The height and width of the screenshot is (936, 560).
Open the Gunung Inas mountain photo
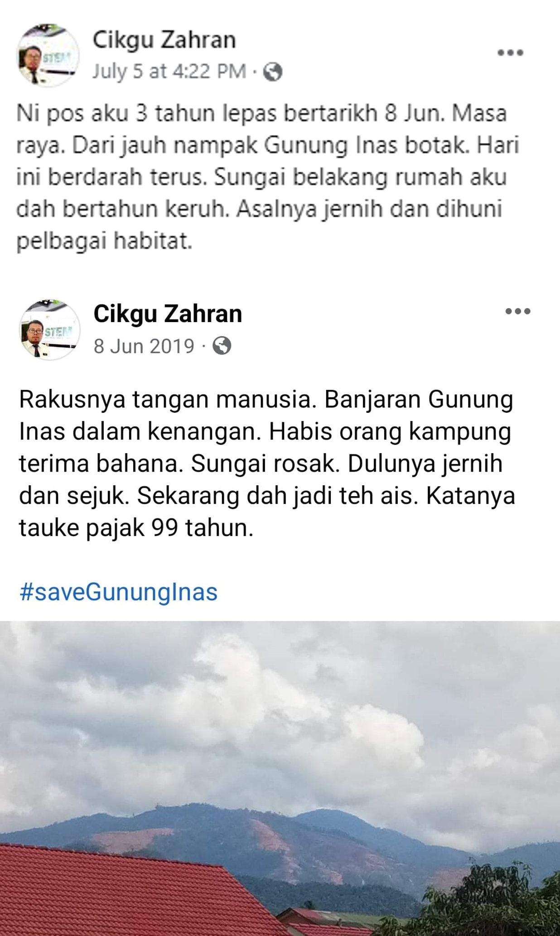click(280, 778)
